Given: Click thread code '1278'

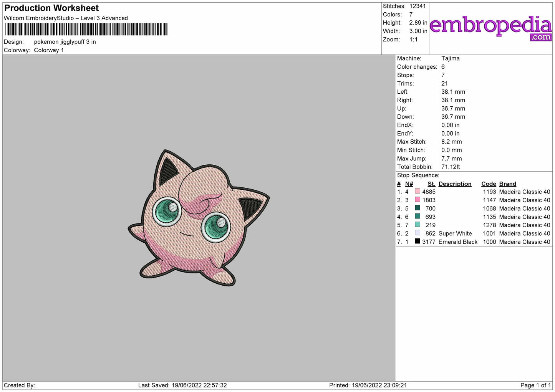Looking at the screenshot, I should pyautogui.click(x=489, y=225).
